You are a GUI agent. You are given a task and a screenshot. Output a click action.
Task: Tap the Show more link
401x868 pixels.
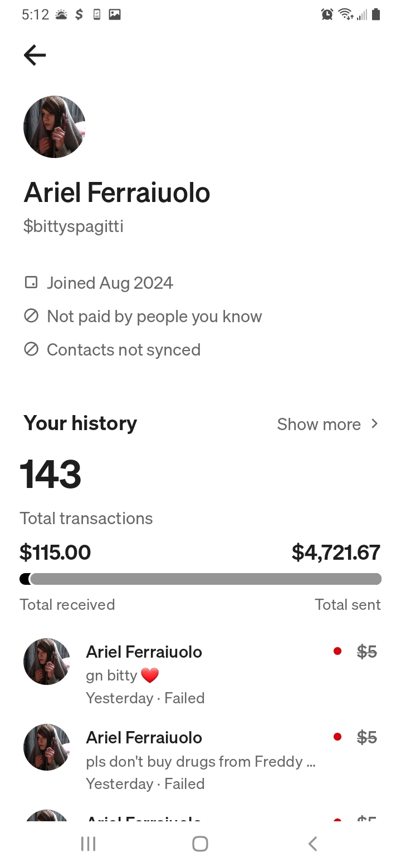click(x=319, y=425)
